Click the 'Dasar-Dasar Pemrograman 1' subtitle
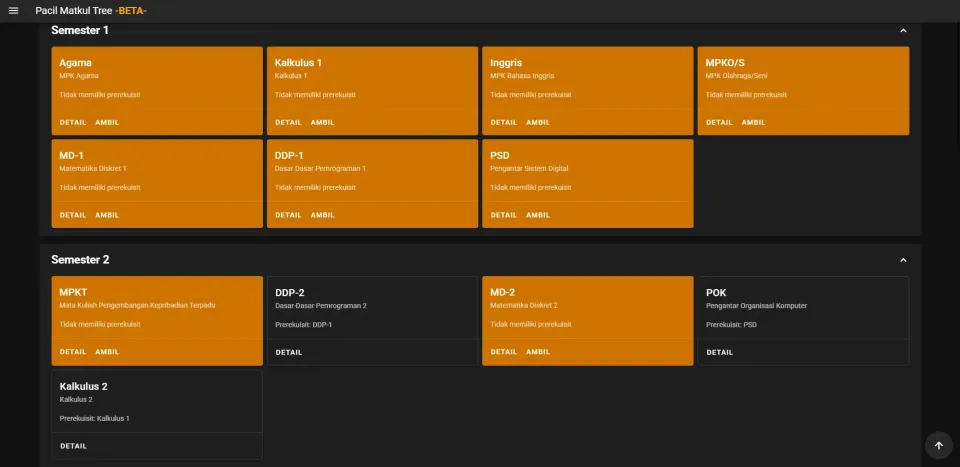 tap(320, 168)
